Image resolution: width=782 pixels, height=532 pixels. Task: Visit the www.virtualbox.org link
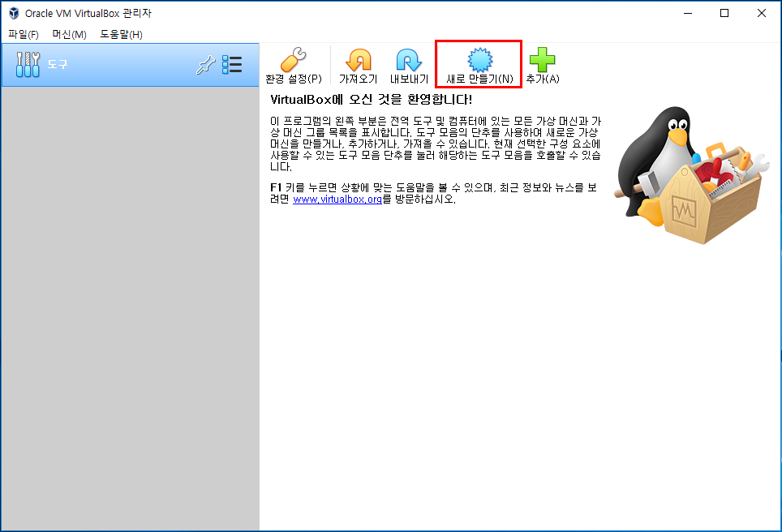(337, 199)
